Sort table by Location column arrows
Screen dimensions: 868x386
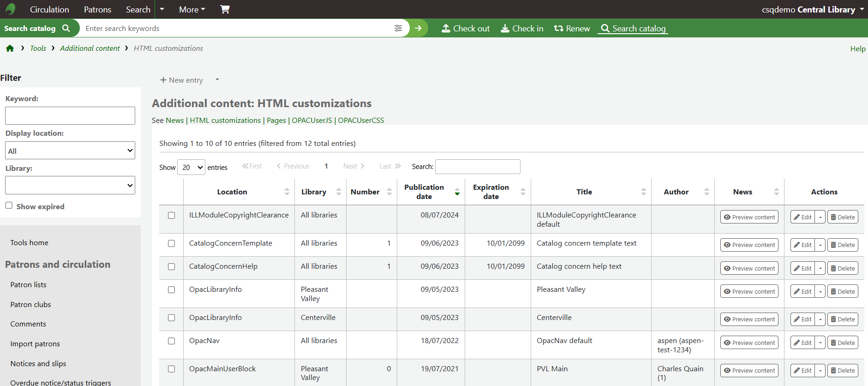(287, 192)
